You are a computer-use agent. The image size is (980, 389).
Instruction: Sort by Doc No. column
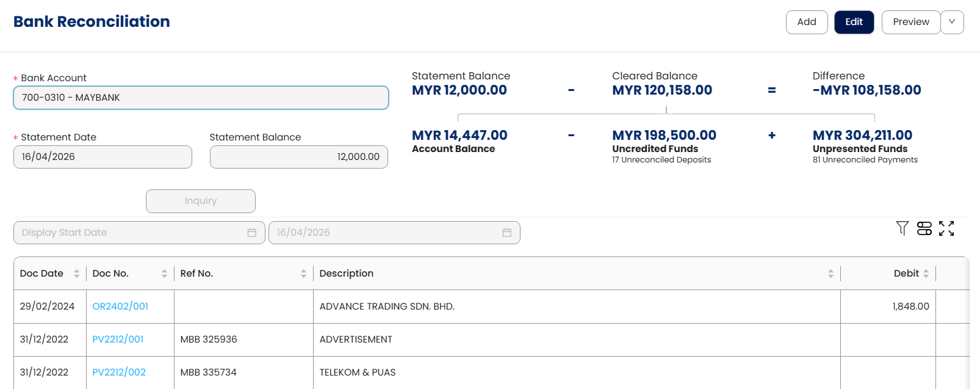point(164,274)
